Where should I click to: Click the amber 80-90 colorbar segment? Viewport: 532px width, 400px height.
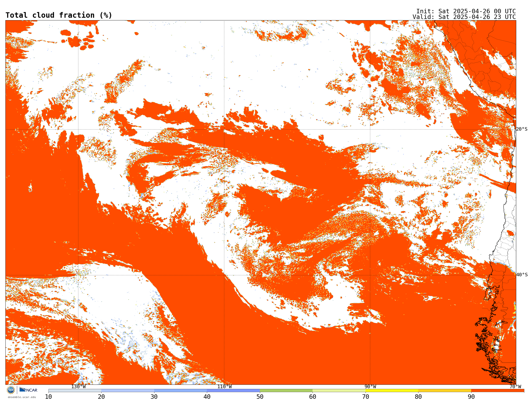[x=445, y=391]
